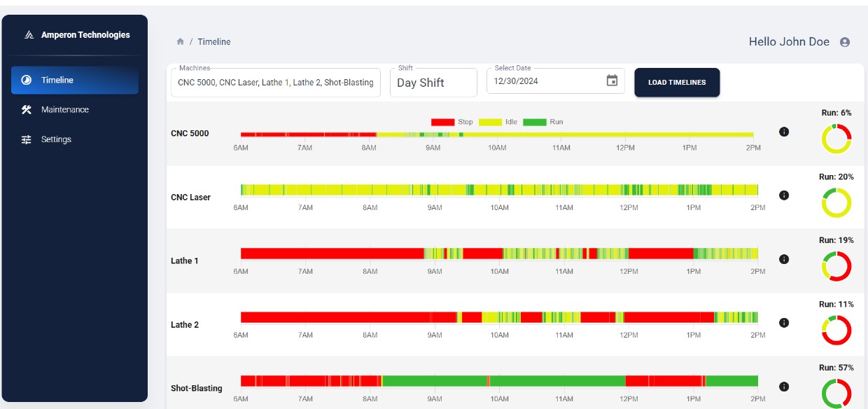
Task: Click the home icon in breadcrumb
Action: (x=181, y=42)
